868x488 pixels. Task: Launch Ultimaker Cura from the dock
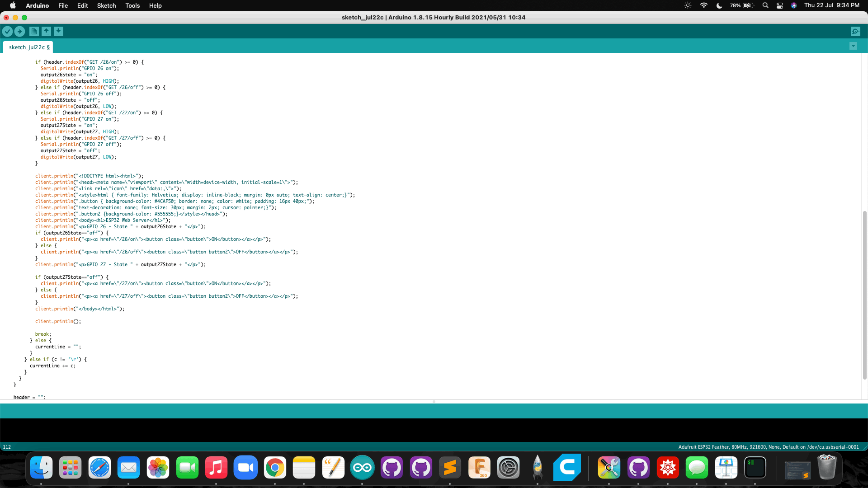(567, 467)
